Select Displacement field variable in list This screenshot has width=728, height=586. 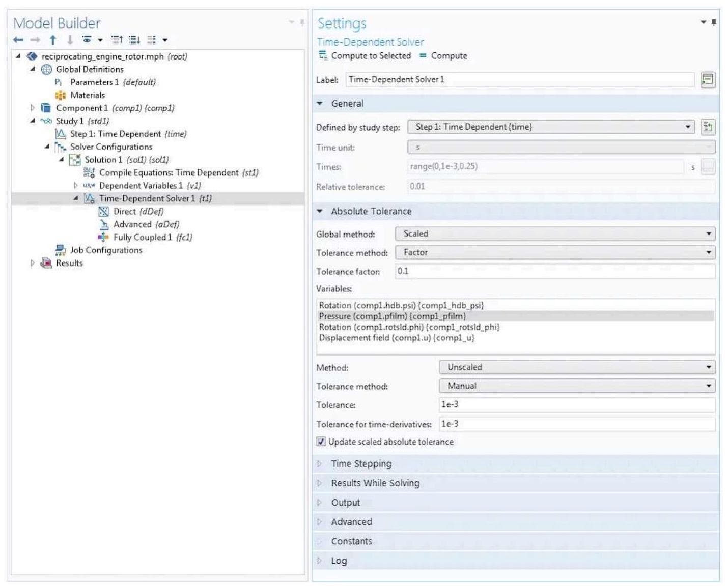tap(396, 338)
